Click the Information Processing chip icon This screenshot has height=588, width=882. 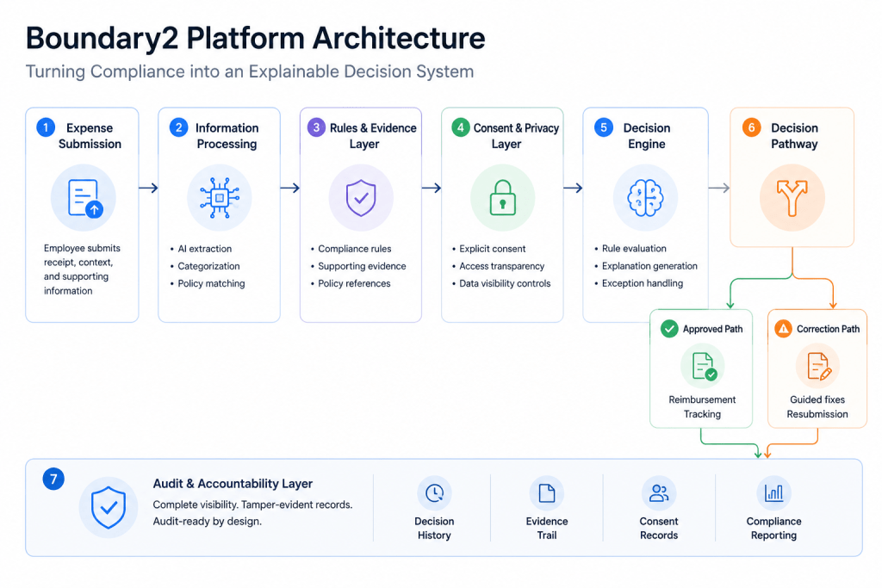(220, 198)
